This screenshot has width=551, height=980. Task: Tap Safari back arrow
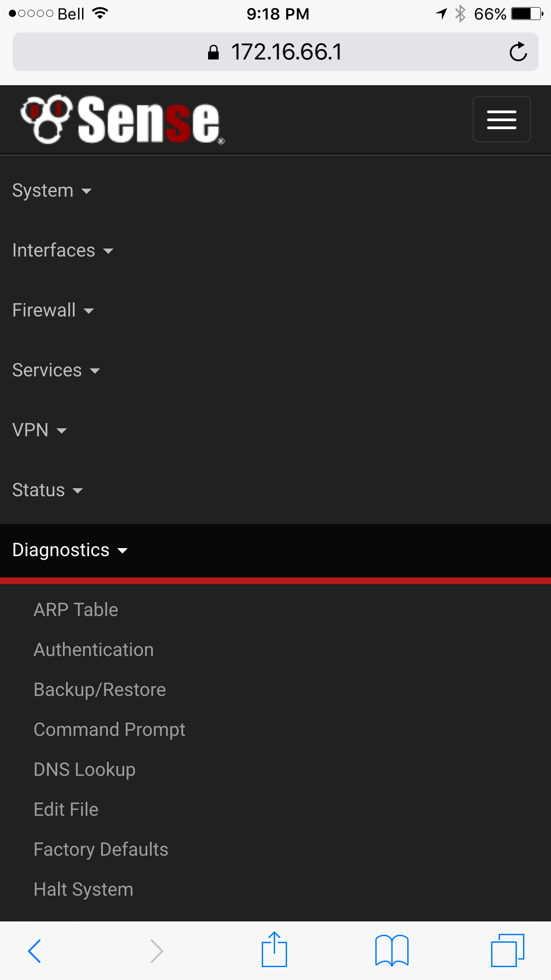pos(35,951)
